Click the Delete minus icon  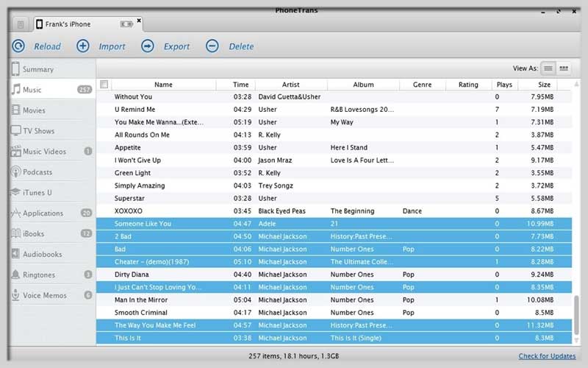point(212,46)
